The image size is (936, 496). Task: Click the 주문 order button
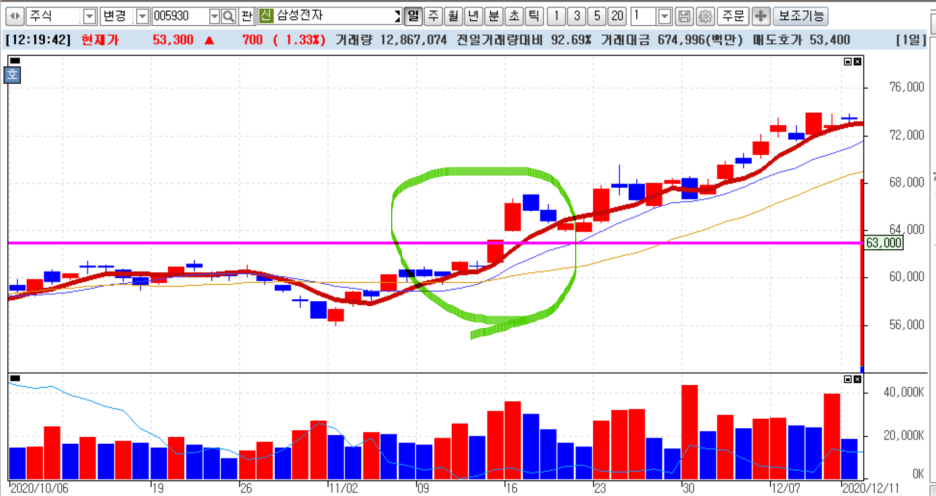point(732,16)
